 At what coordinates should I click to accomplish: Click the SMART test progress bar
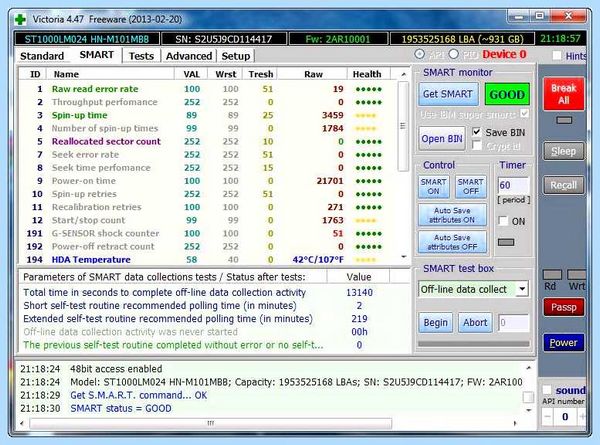point(474,344)
